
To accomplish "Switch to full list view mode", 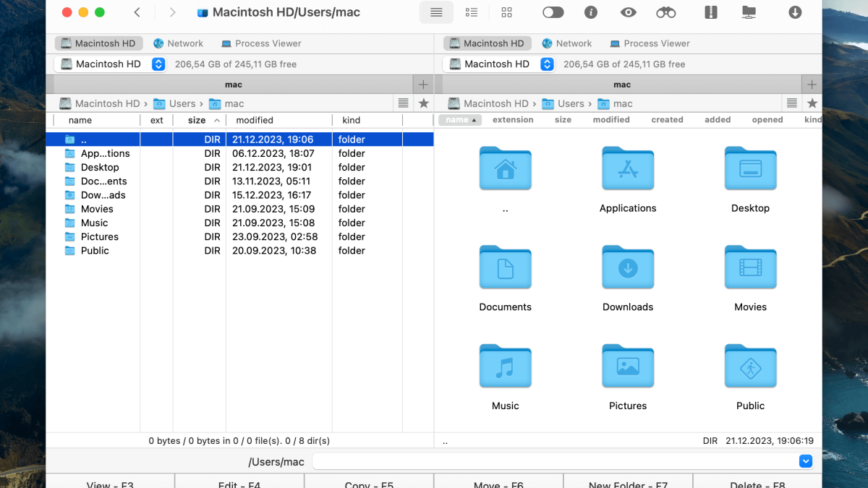I will [436, 12].
